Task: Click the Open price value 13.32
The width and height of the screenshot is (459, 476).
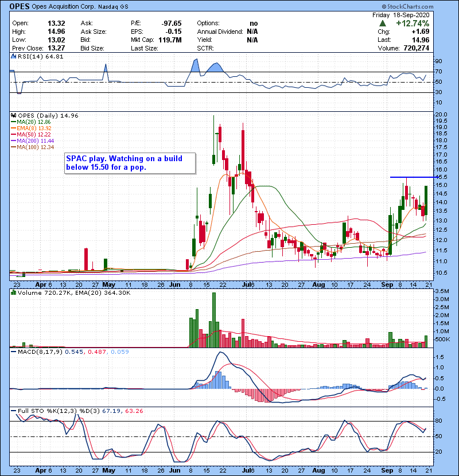Action: (56, 24)
